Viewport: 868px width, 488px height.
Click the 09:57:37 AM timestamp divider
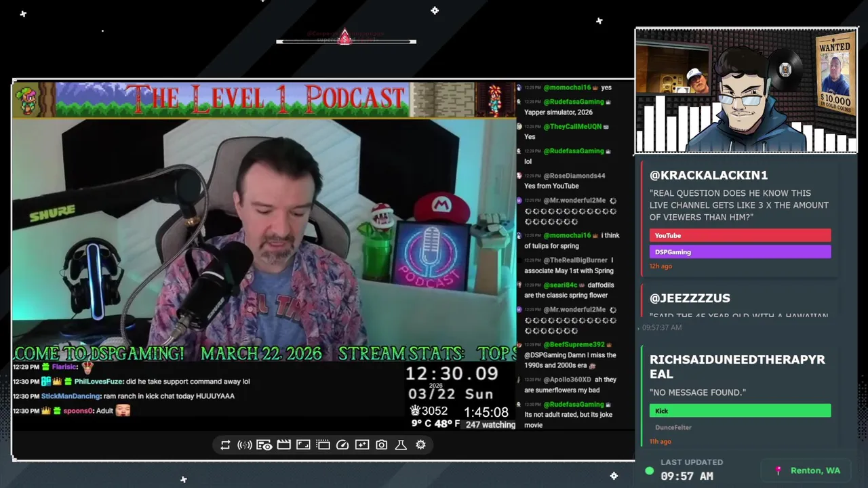(662, 327)
